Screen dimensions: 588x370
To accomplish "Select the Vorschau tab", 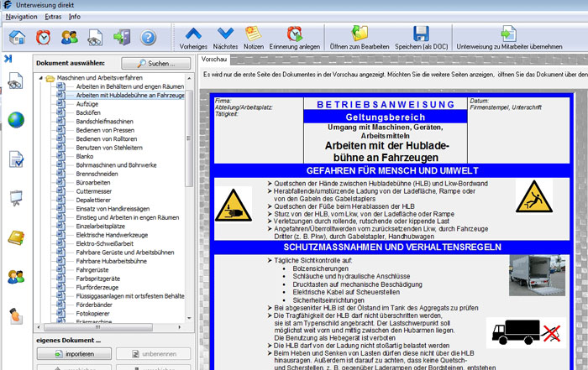I will point(214,60).
